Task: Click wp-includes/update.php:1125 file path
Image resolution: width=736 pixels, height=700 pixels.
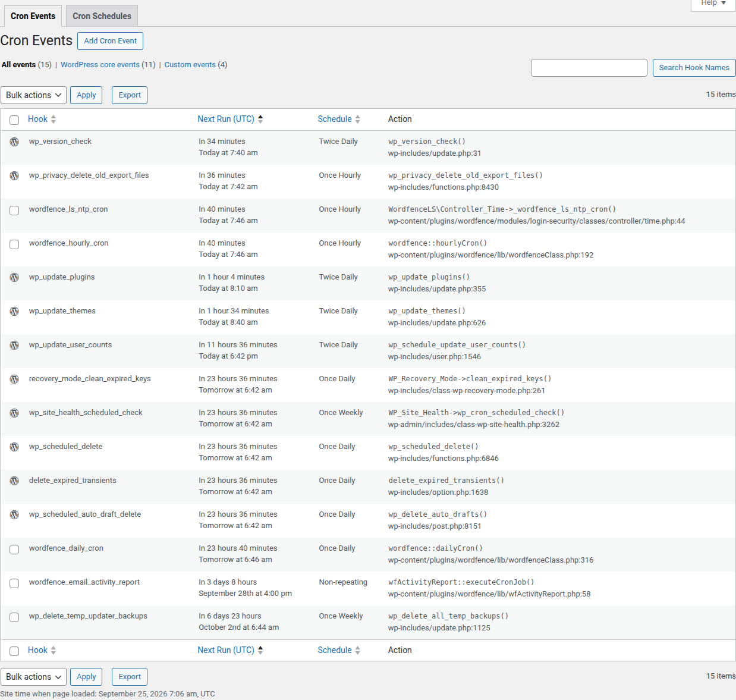Action: tap(439, 628)
